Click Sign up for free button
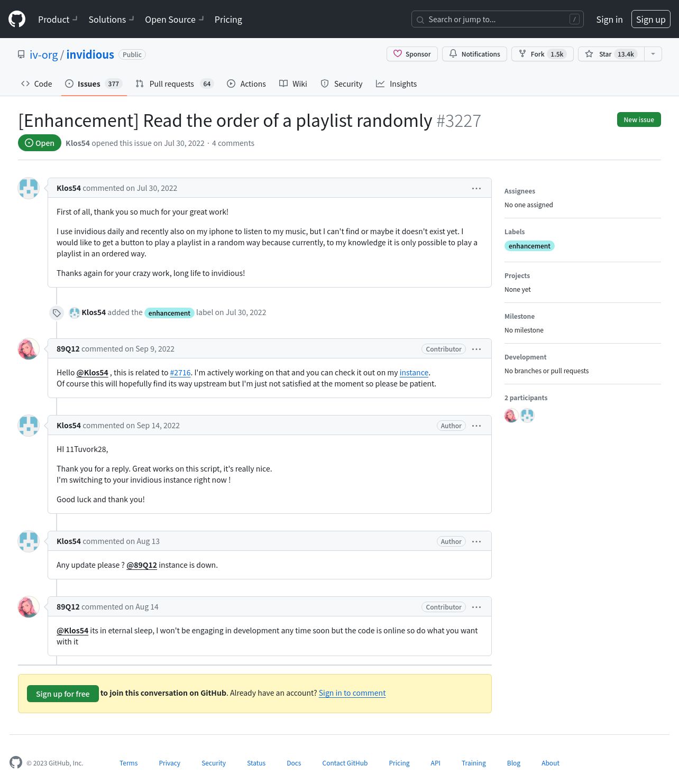Viewport: 679px width, 784px height. click(63, 694)
